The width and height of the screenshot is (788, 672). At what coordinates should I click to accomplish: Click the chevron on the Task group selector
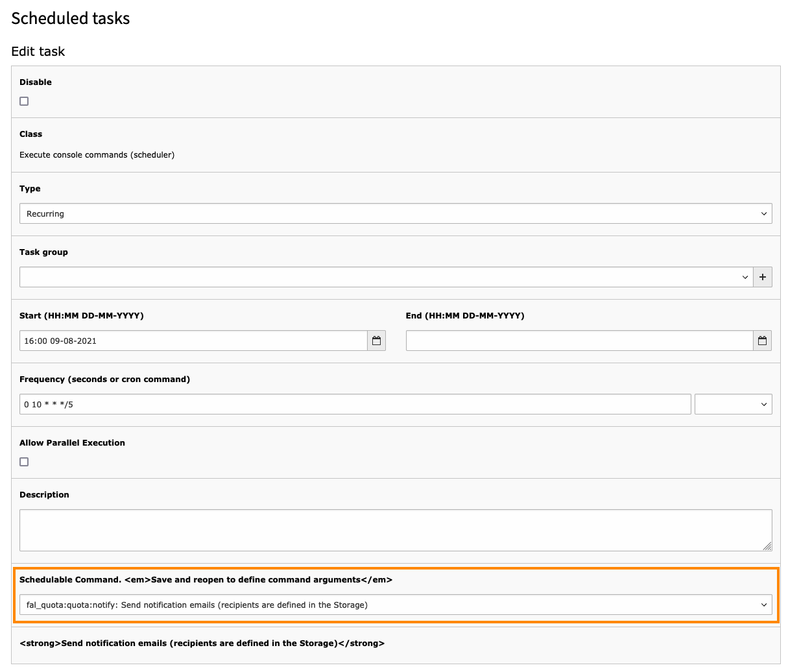coord(746,276)
